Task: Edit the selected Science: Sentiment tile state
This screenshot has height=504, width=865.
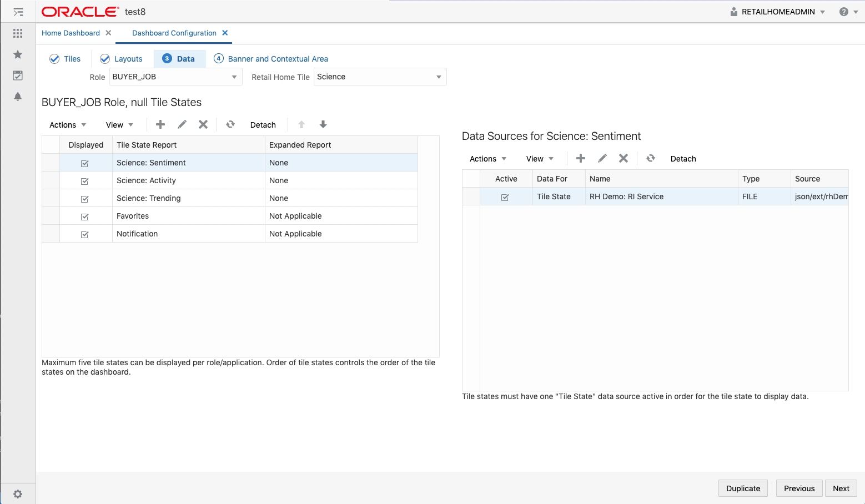Action: (182, 124)
